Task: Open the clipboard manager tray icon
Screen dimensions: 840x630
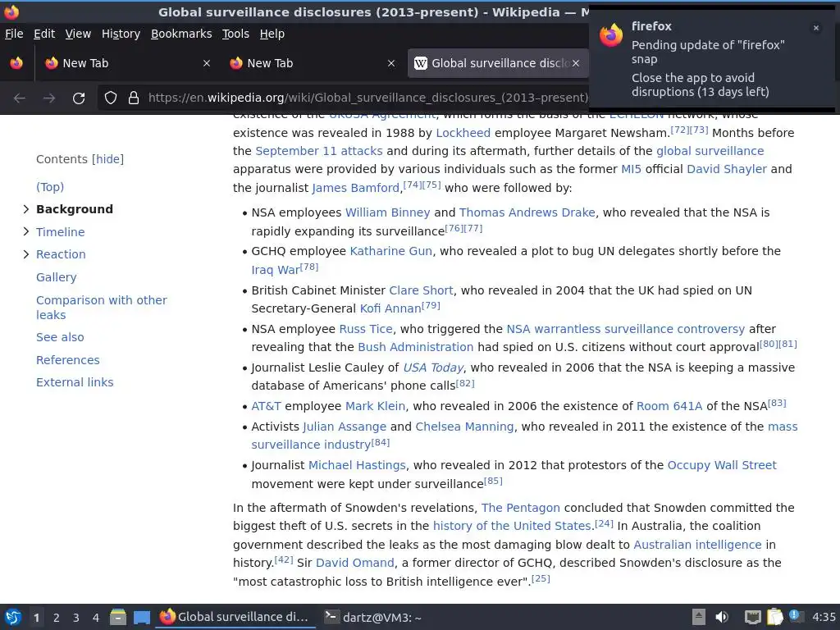Action: (x=774, y=617)
